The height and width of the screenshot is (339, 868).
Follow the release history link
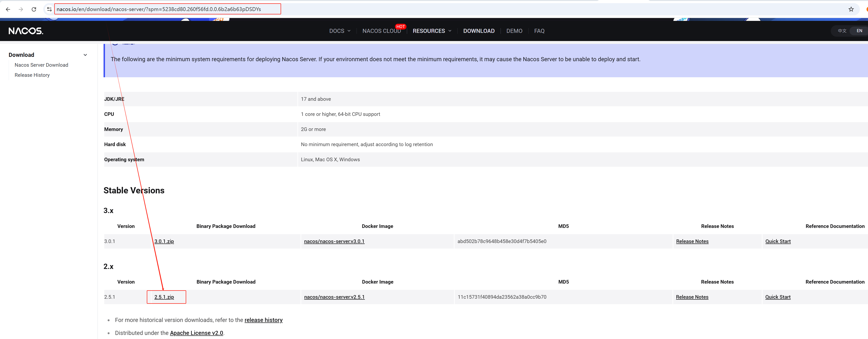click(x=264, y=320)
